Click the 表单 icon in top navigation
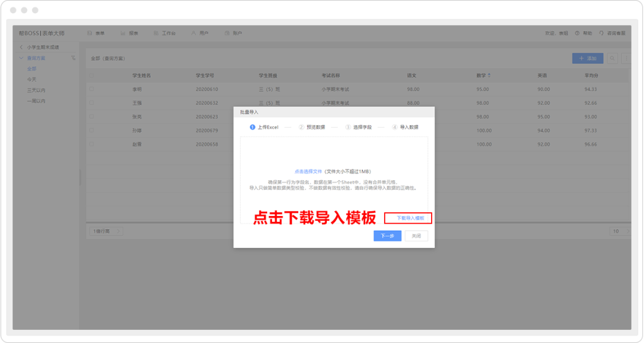Image resolution: width=644 pixels, height=343 pixels. (x=90, y=33)
